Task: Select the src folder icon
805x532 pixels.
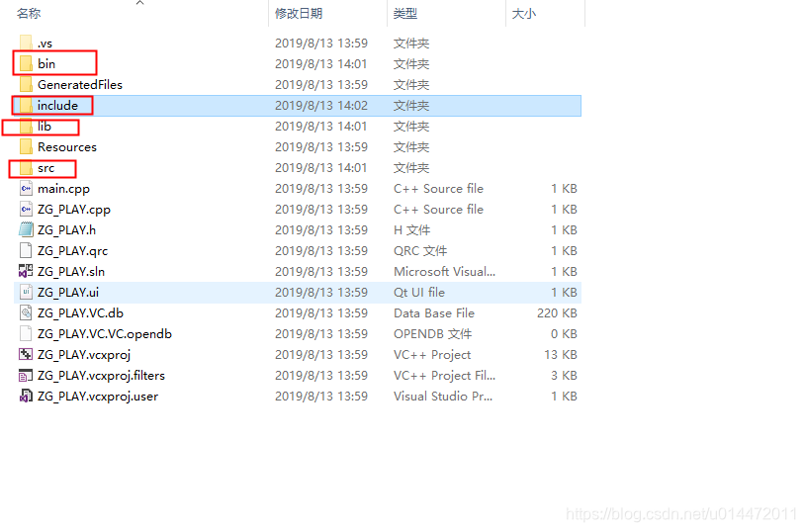Action: pyautogui.click(x=26, y=168)
